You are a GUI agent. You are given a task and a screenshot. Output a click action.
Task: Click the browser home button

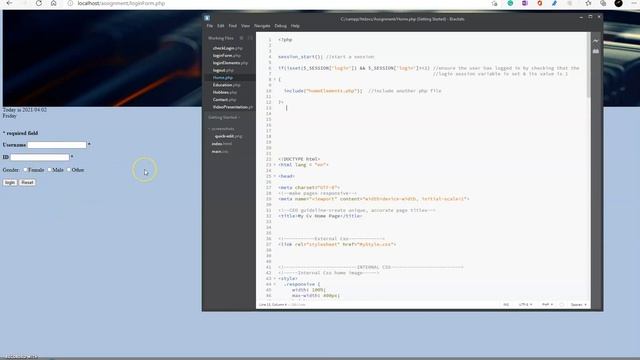[53, 3]
